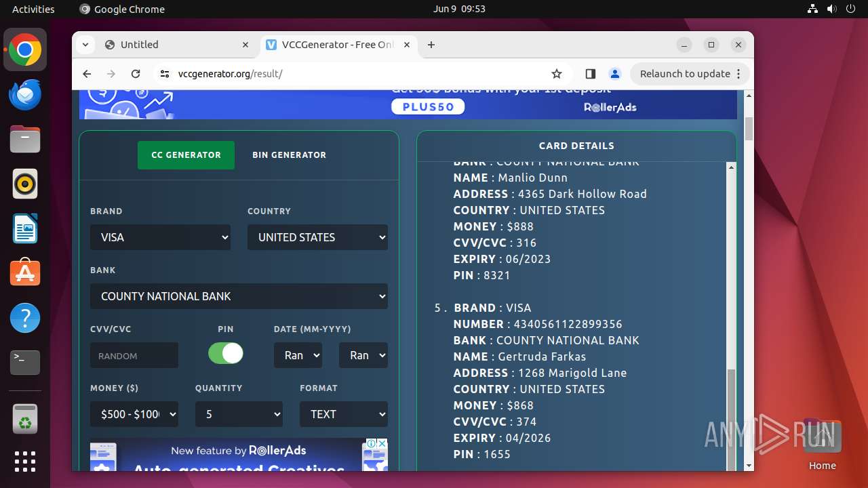The height and width of the screenshot is (488, 868).
Task: Reload the vccgenerator page
Action: click(136, 74)
